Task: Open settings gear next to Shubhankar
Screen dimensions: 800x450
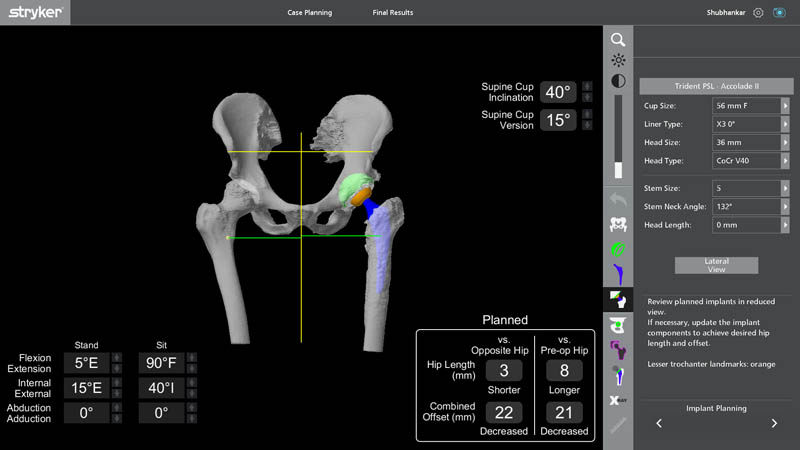Action: point(758,13)
